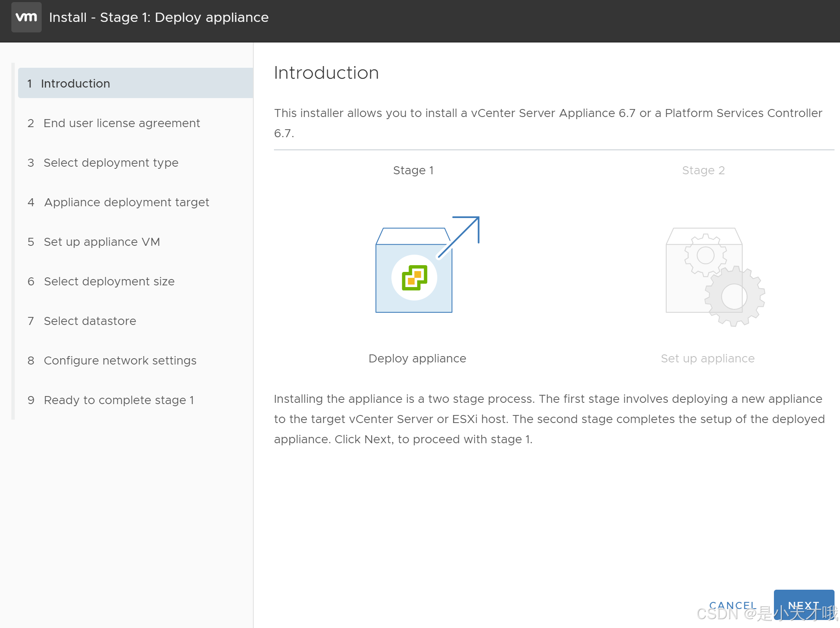Select the Ready to complete stage 1 step
The width and height of the screenshot is (840, 628).
pos(119,400)
